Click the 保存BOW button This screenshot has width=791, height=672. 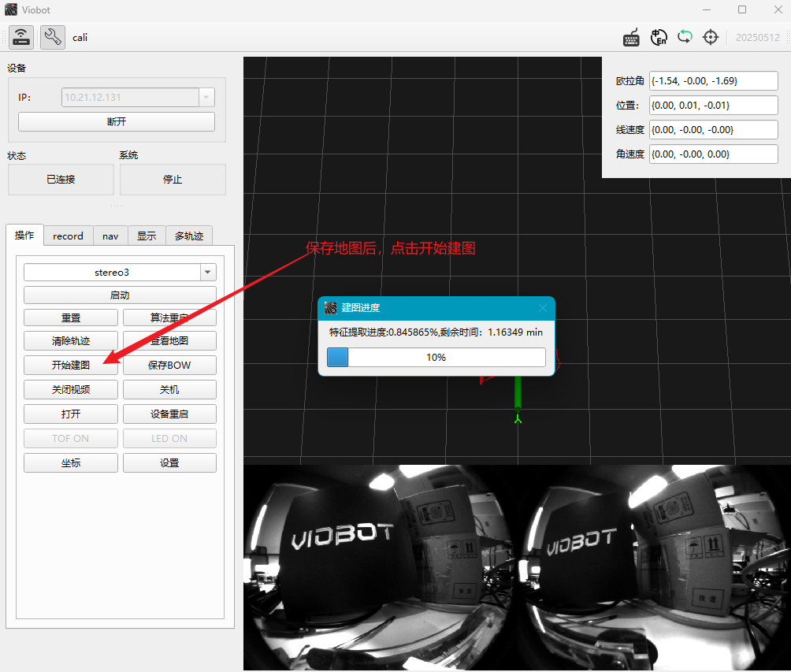[169, 366]
